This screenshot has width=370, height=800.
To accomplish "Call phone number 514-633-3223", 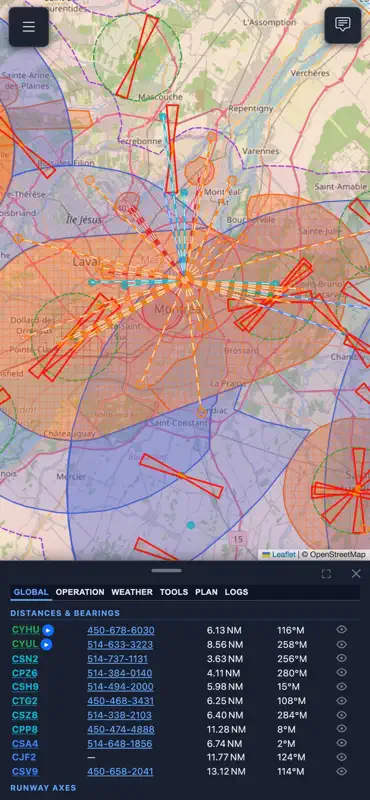I will coord(120,644).
